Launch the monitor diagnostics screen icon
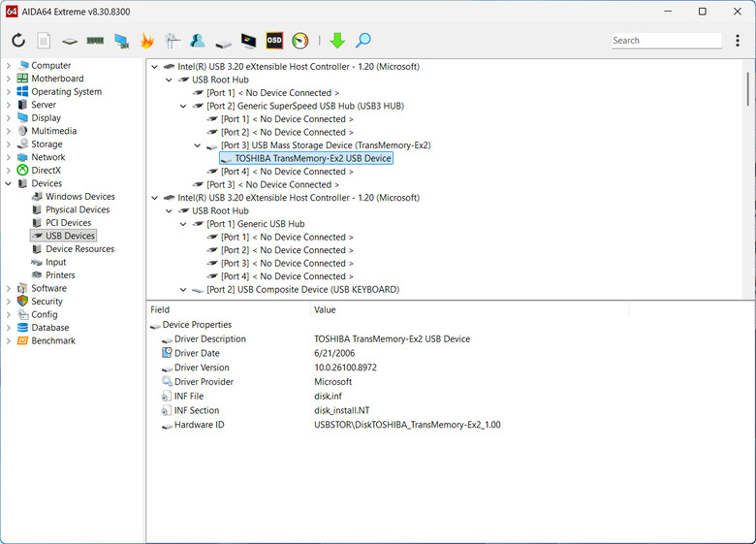756x544 pixels. [249, 41]
